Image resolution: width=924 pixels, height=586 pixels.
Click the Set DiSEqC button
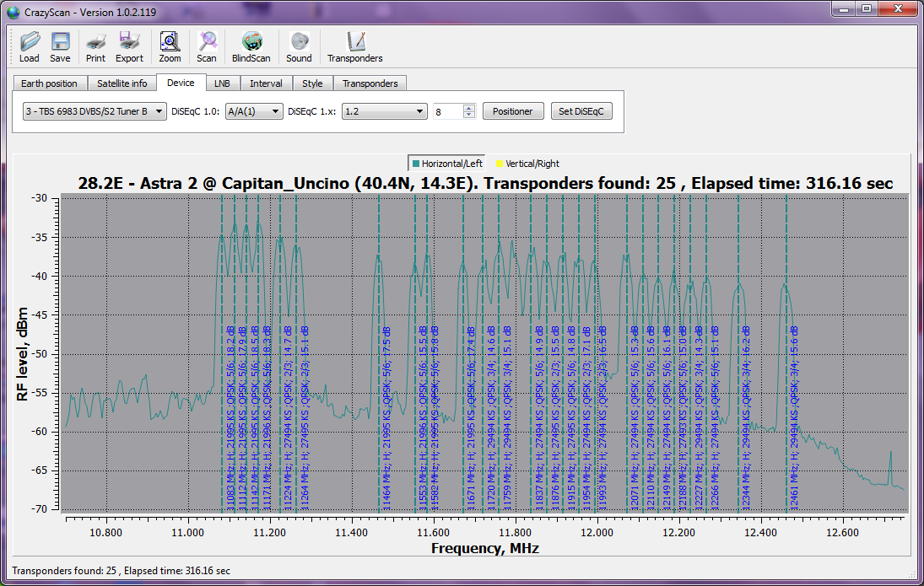[581, 111]
